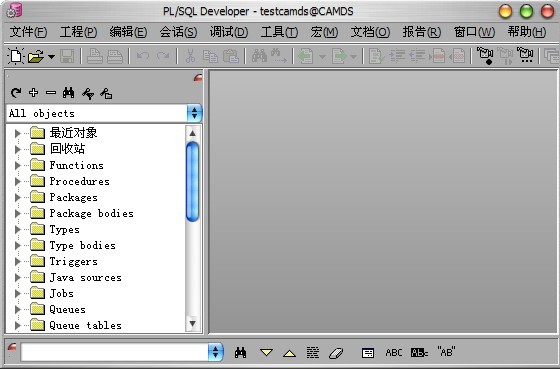Click the object list vertical scrollbar thumb
Screen dimensions: 560x369
pyautogui.click(x=192, y=181)
